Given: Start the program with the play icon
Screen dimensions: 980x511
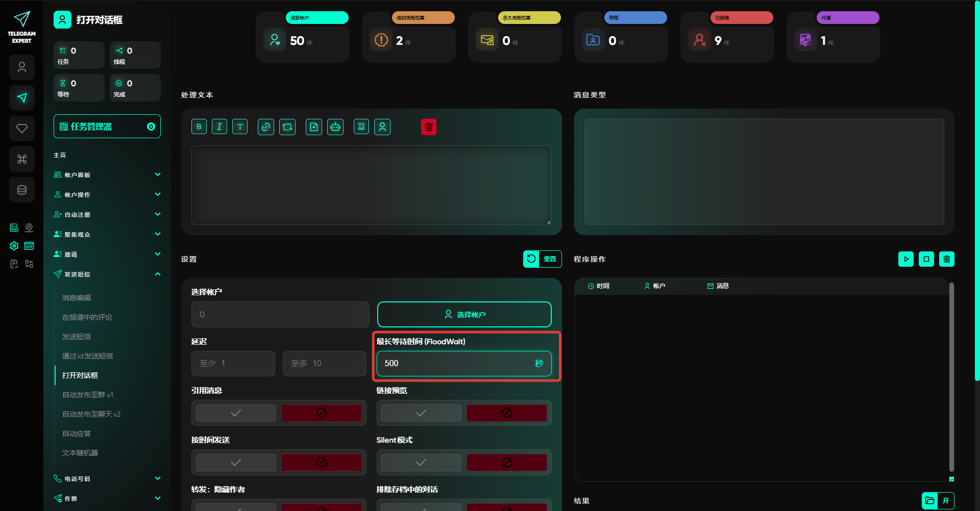Looking at the screenshot, I should (x=906, y=259).
